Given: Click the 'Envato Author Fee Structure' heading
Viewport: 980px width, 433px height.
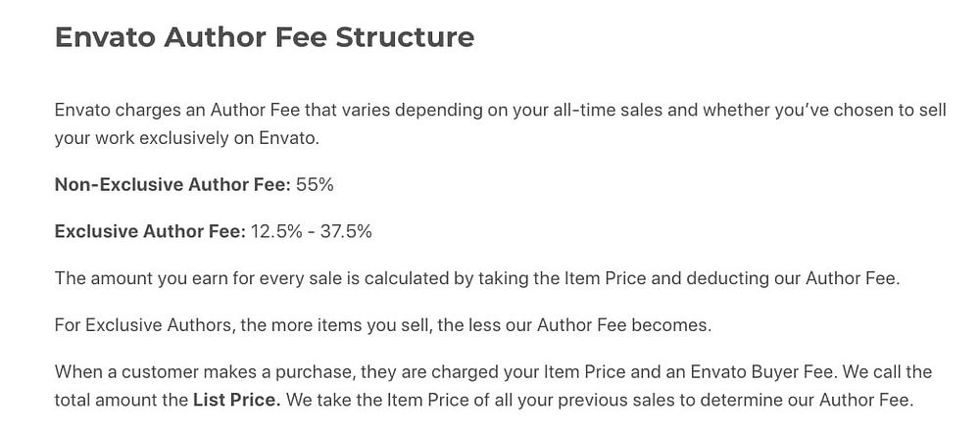Looking at the screenshot, I should point(265,37).
